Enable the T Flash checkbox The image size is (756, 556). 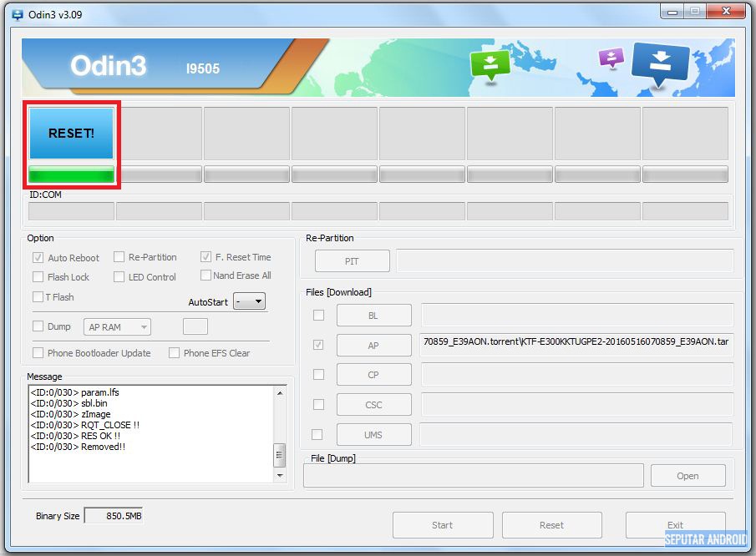38,296
